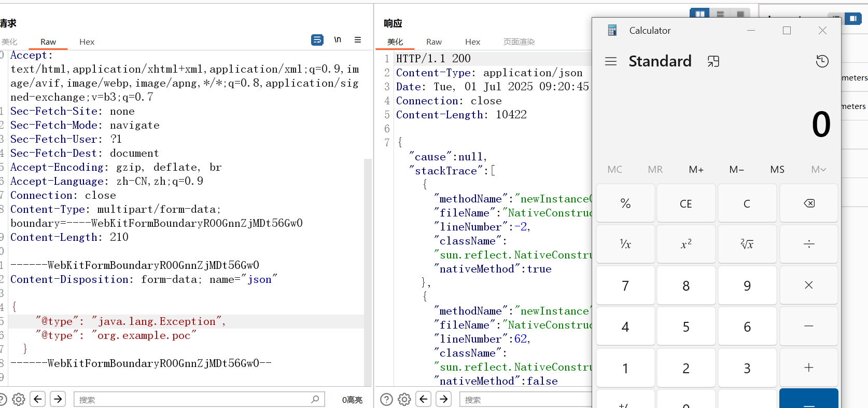The image size is (868, 408).
Task: Click the Calculator plus button
Action: click(x=809, y=368)
